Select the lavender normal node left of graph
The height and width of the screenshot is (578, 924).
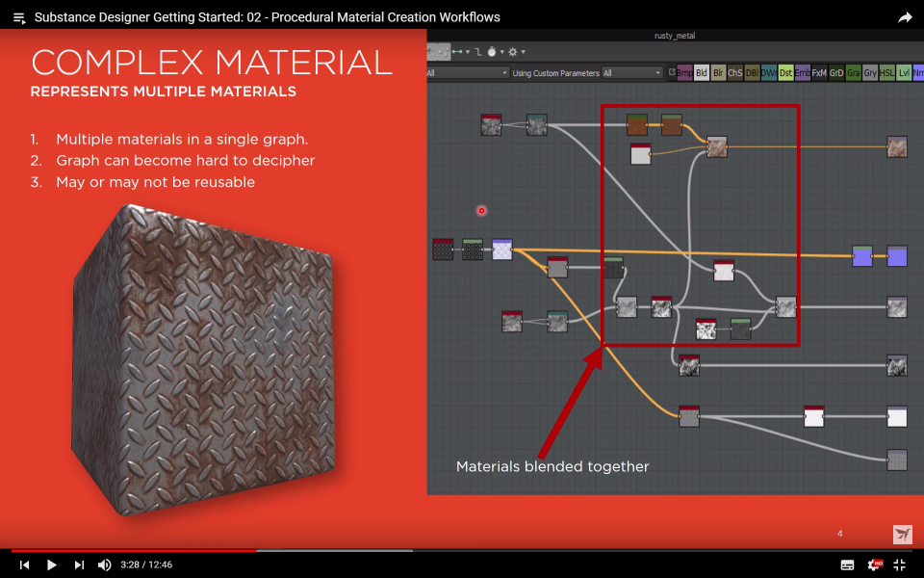(x=502, y=250)
